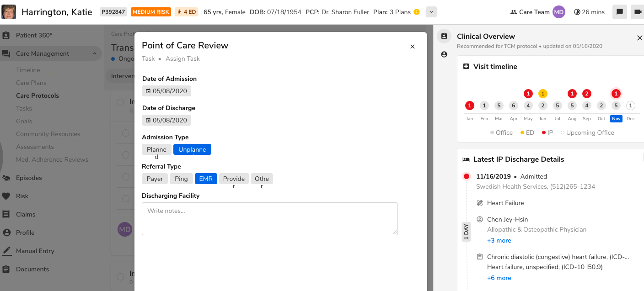This screenshot has height=291, width=644.
Task: Choose Other referral type
Action: coord(262,179)
